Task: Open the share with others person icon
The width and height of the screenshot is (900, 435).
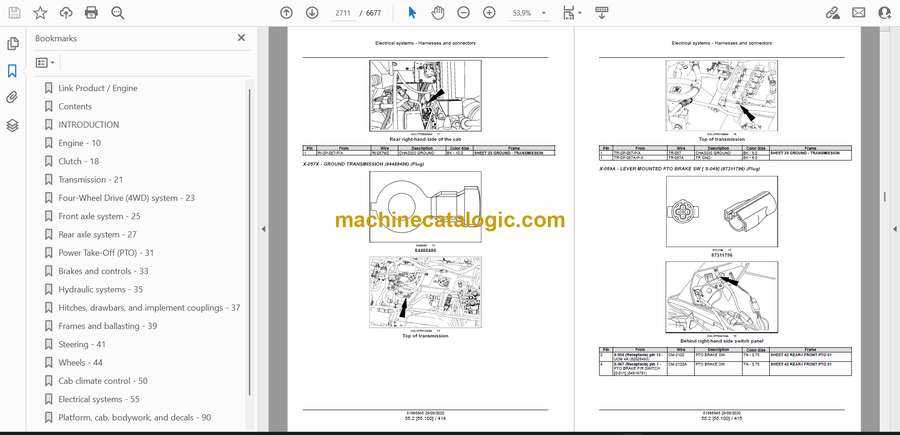Action: (x=885, y=13)
